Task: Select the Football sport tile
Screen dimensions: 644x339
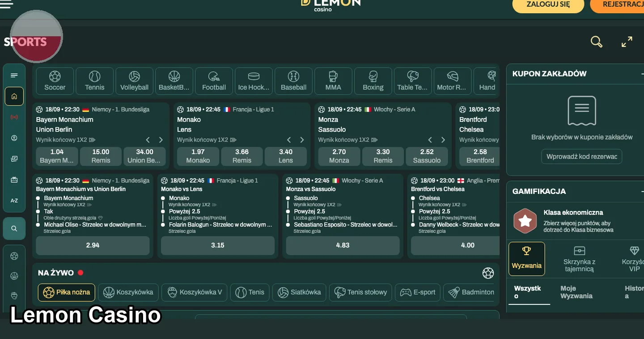Action: [214, 81]
